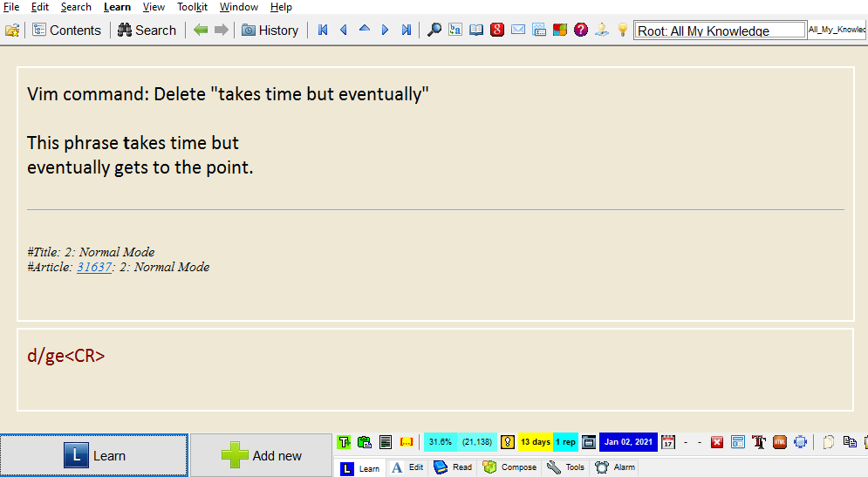This screenshot has height=477, width=868.
Task: Open the Toolkit menu
Action: tap(192, 7)
